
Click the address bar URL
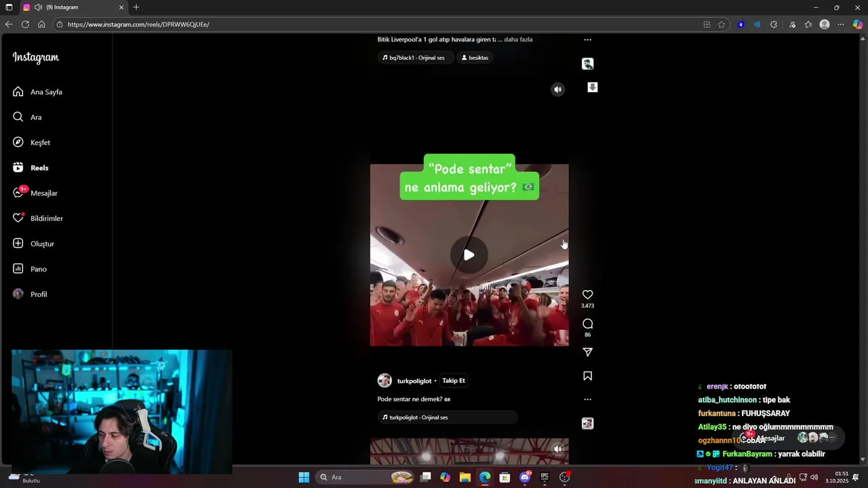coord(138,24)
